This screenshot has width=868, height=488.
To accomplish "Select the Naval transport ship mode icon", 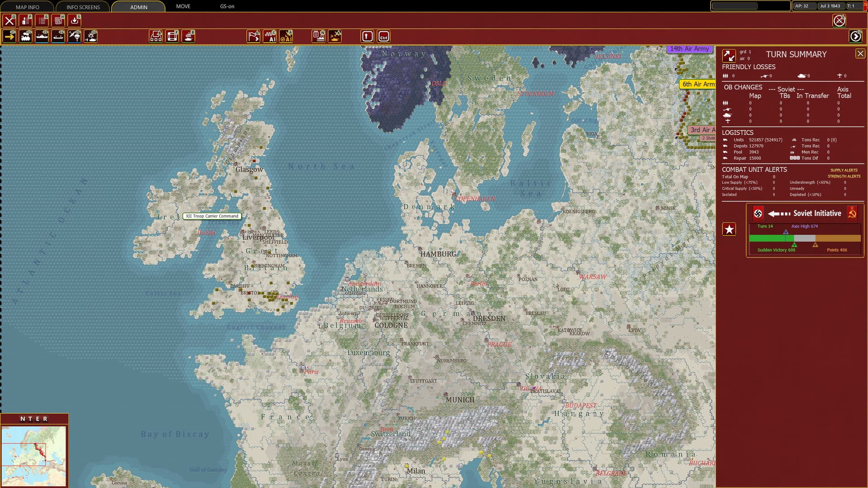I will click(42, 36).
